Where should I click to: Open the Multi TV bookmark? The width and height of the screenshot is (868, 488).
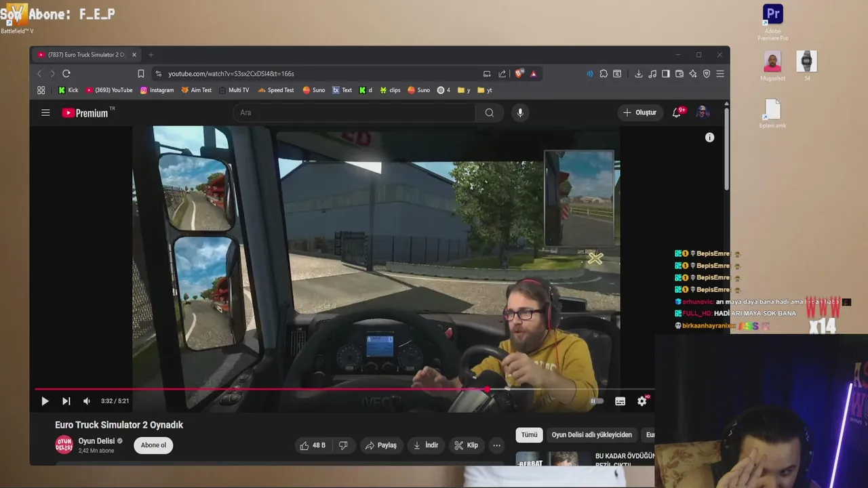click(x=234, y=90)
